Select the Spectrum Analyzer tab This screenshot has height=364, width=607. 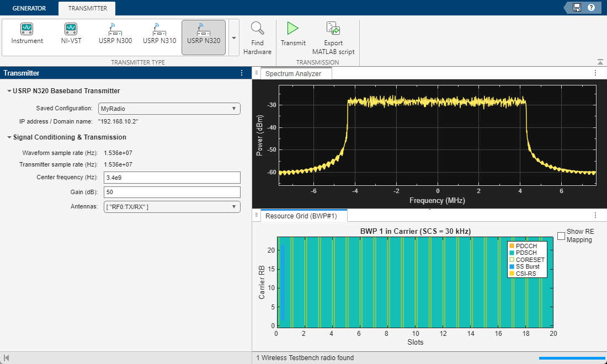293,74
